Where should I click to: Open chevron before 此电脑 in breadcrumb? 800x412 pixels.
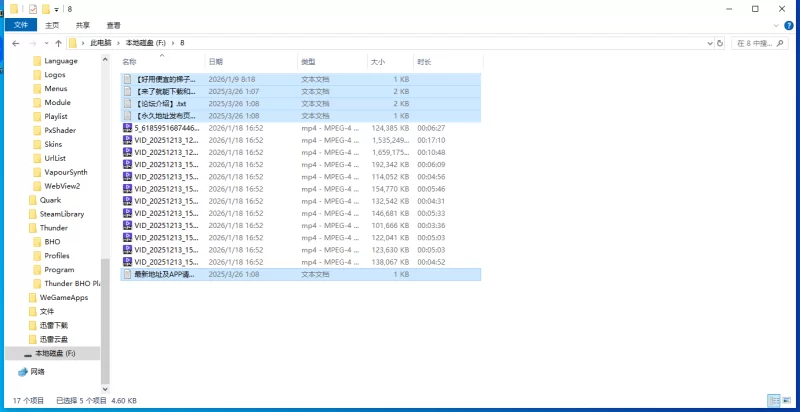83,43
